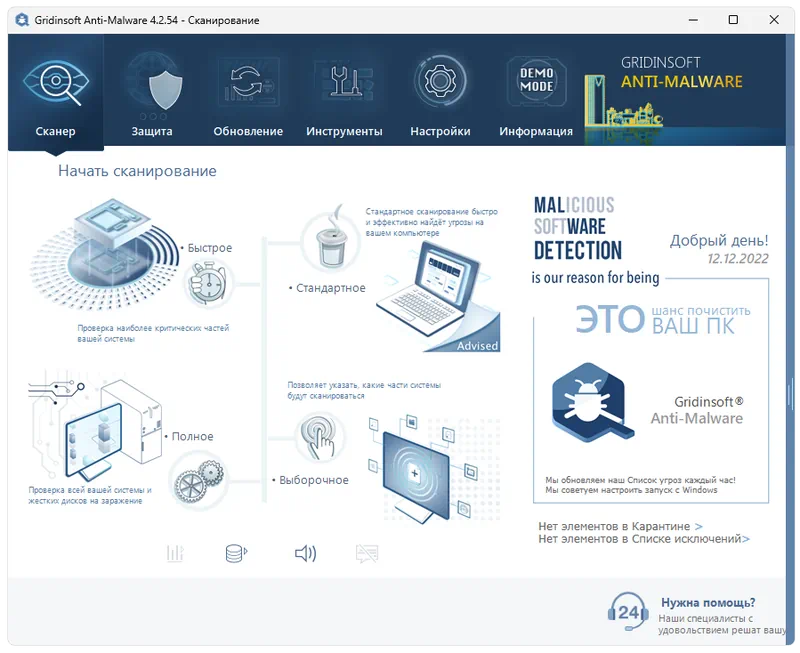Image resolution: width=800 pixels, height=653 pixels.
Task: Open the Сканер eye icon tab
Action: click(x=56, y=83)
